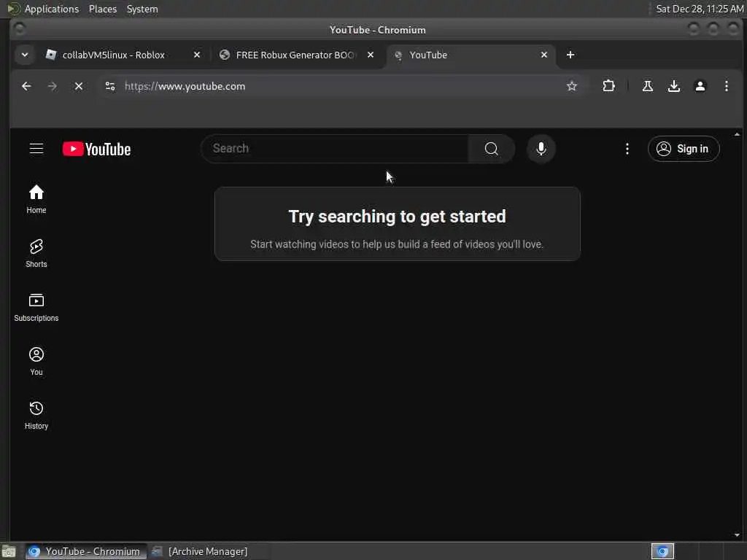Viewport: 747px width, 560px height.
Task: Close the collabVM5linux - Roblox tab
Action: [197, 55]
